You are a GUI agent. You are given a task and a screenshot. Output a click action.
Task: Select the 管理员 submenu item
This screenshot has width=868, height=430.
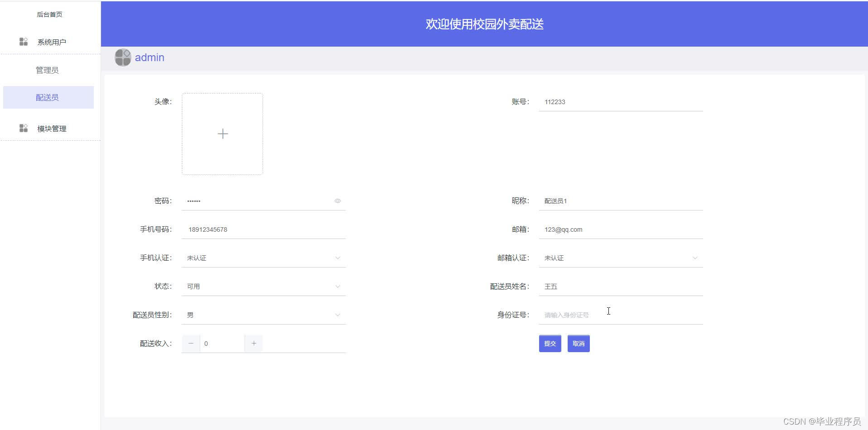[48, 70]
